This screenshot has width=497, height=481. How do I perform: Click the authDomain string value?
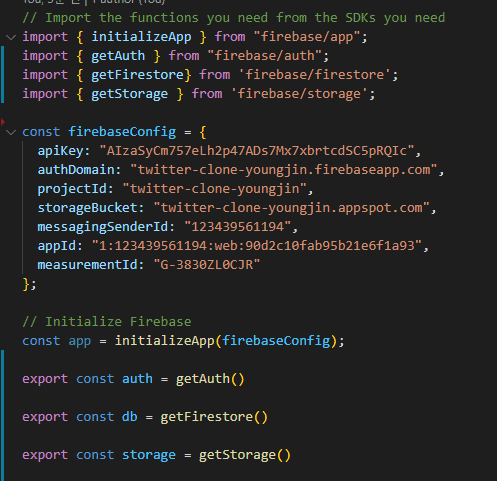[x=284, y=170]
